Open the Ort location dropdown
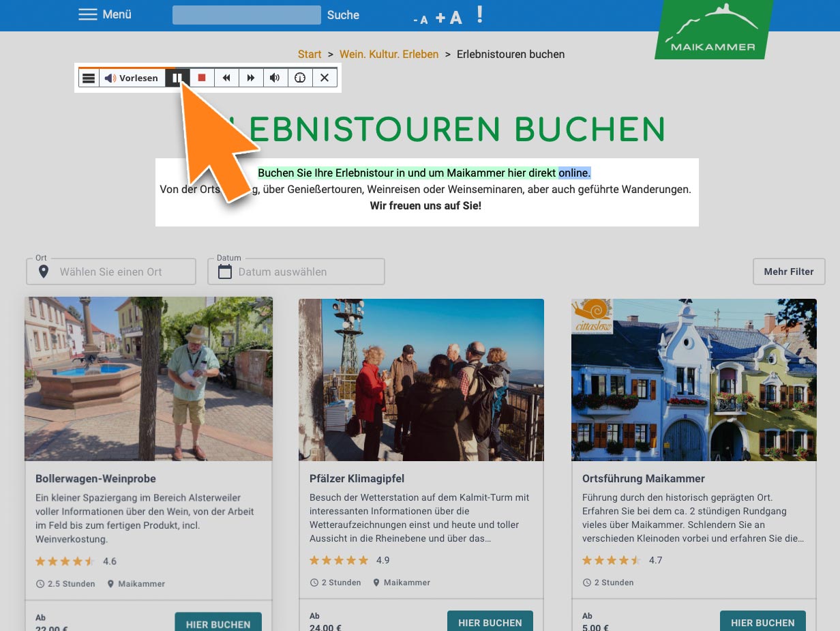 coord(111,272)
